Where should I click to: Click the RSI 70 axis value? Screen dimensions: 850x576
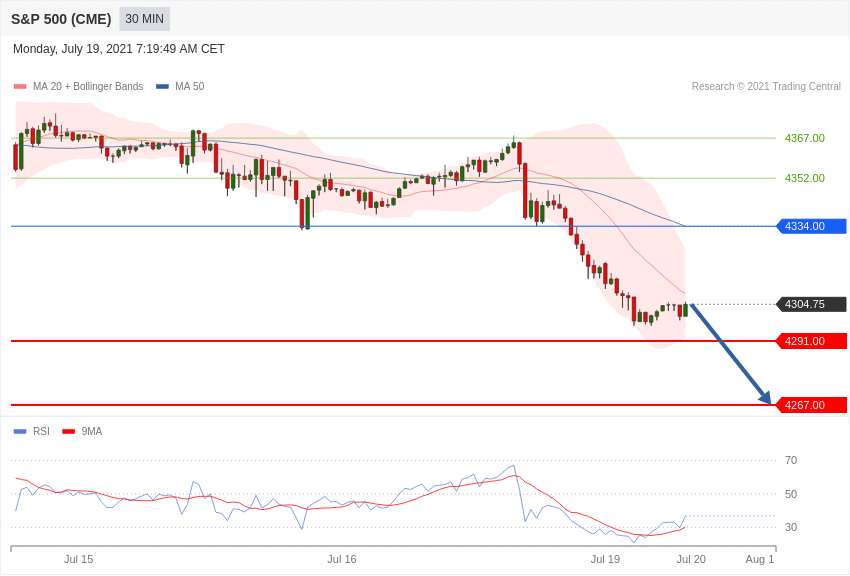791,461
